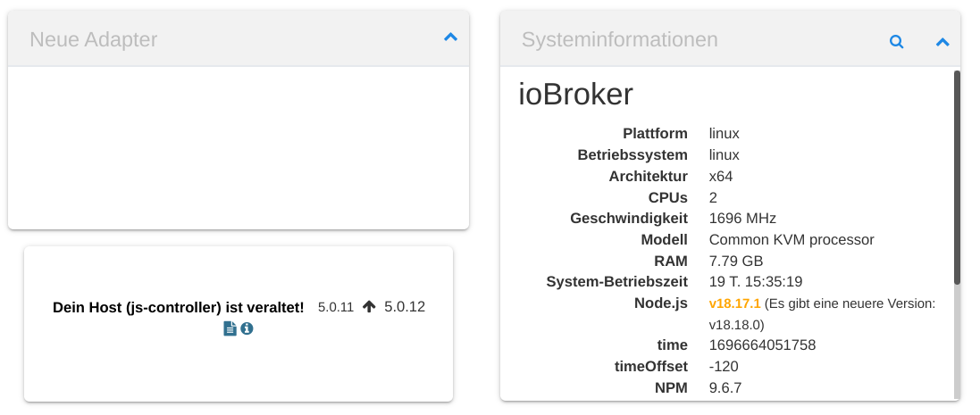Screen dimensions: 980x415
Task: Click the Systeminformationen panel title
Action: 619,39
